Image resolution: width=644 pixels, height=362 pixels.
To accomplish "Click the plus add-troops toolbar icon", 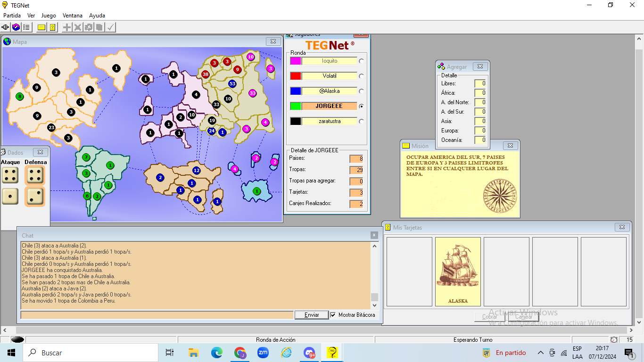I will coord(67,27).
